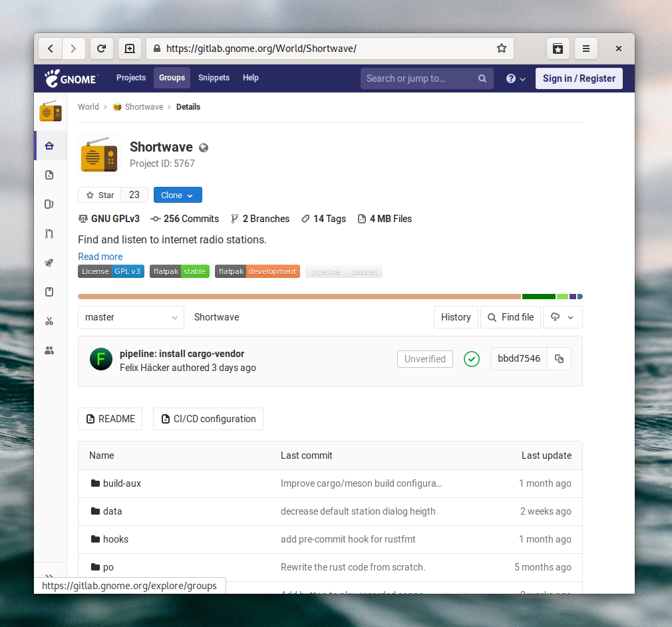Click the light green language bar segment
Screen dimensions: 672x627
tap(562, 297)
